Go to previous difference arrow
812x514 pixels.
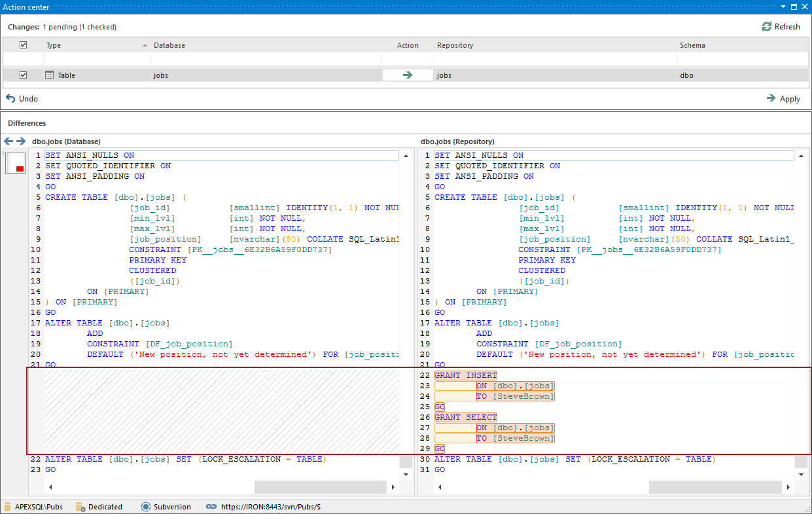tap(9, 141)
